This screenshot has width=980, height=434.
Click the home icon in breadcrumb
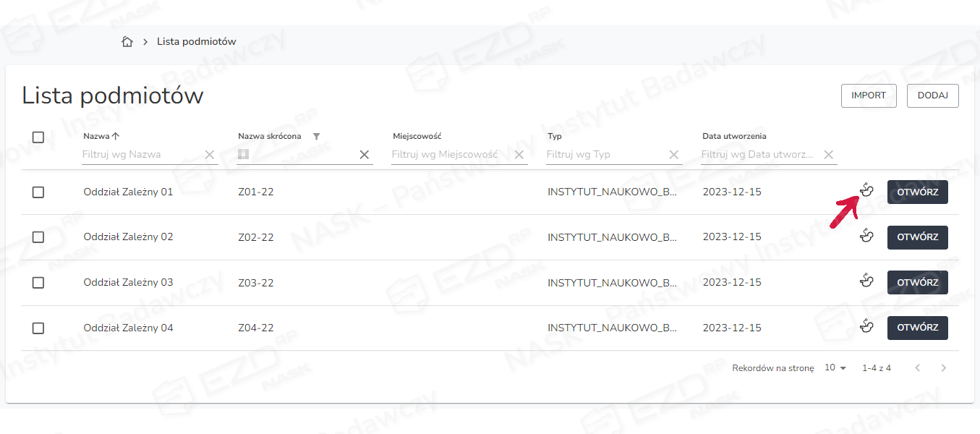127,42
